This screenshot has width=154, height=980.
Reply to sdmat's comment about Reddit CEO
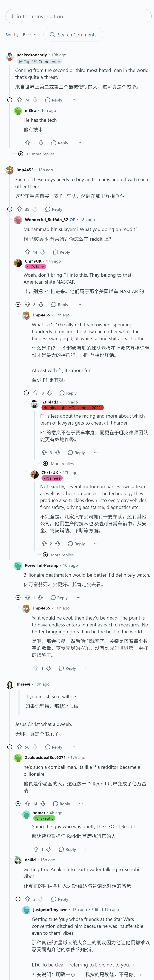(67, 850)
